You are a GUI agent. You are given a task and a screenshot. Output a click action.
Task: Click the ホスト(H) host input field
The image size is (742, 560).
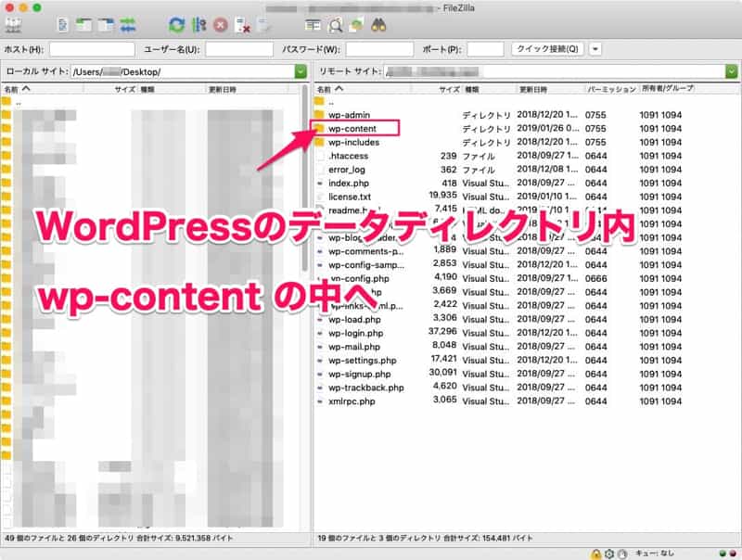tap(92, 49)
